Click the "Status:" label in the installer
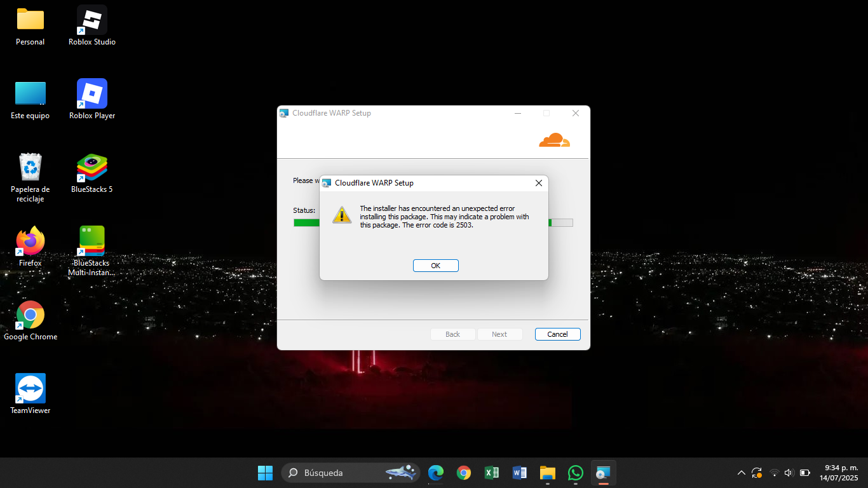Screen dimensions: 868x488 pos(304,210)
